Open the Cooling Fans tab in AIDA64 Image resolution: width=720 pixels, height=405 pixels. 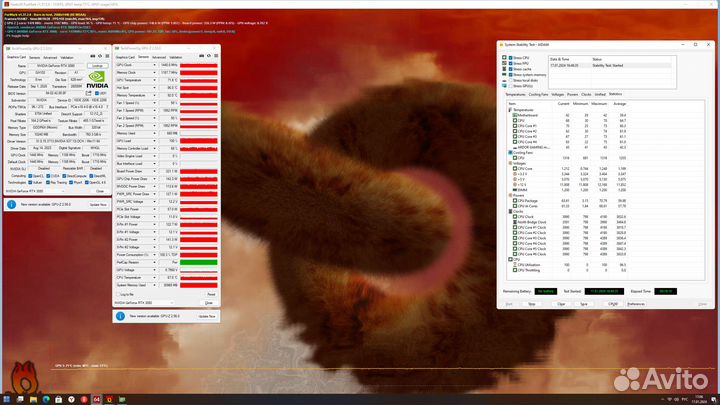538,94
